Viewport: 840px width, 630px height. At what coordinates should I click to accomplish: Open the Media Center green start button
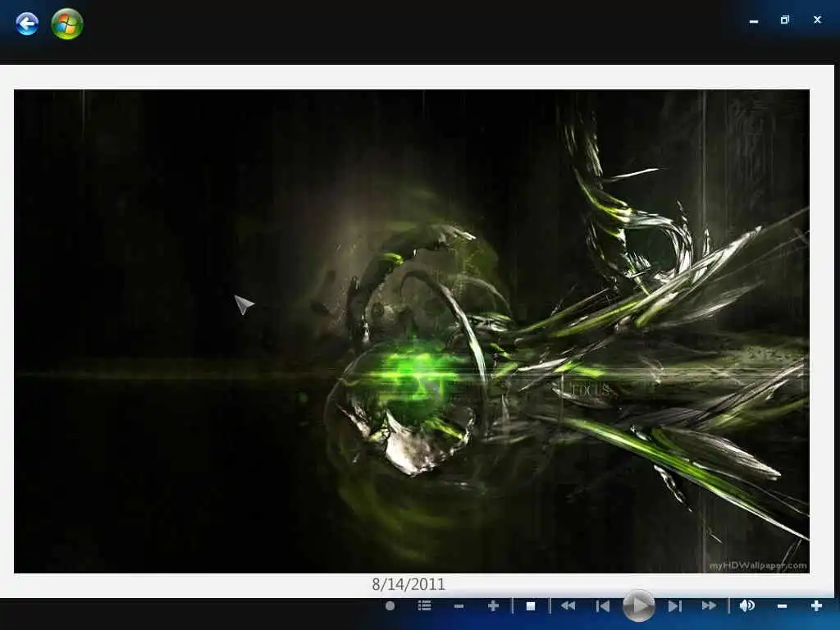tap(67, 24)
